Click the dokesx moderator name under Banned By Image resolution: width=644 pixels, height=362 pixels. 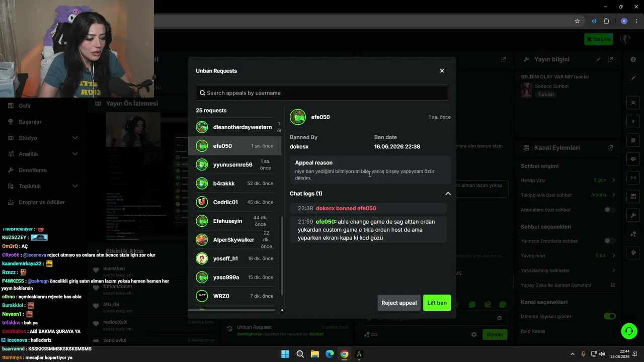click(299, 147)
